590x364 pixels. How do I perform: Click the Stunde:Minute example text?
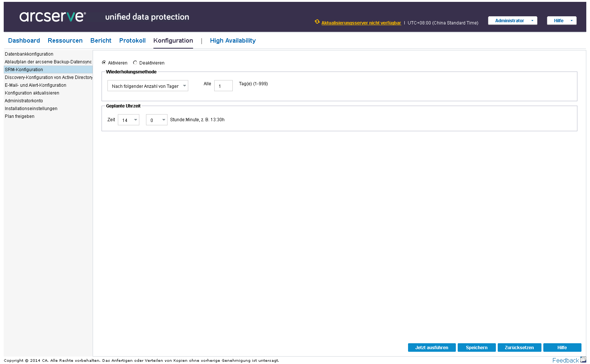pyautogui.click(x=197, y=120)
